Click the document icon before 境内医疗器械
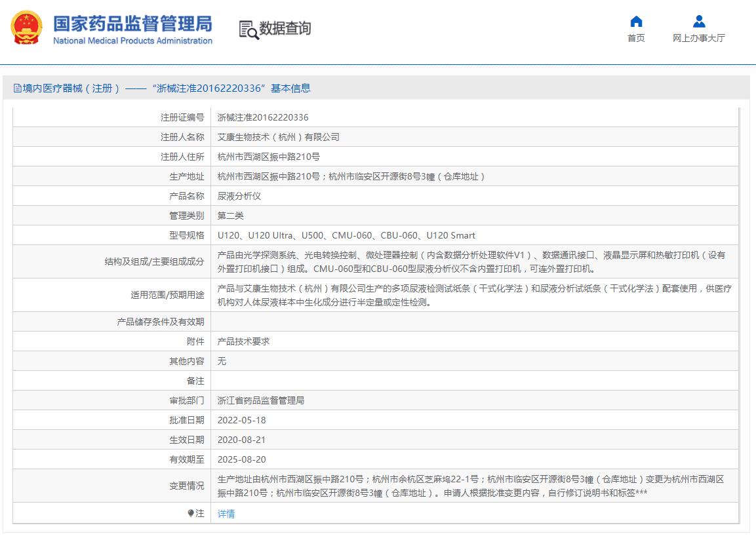The width and height of the screenshot is (756, 538). [x=17, y=88]
